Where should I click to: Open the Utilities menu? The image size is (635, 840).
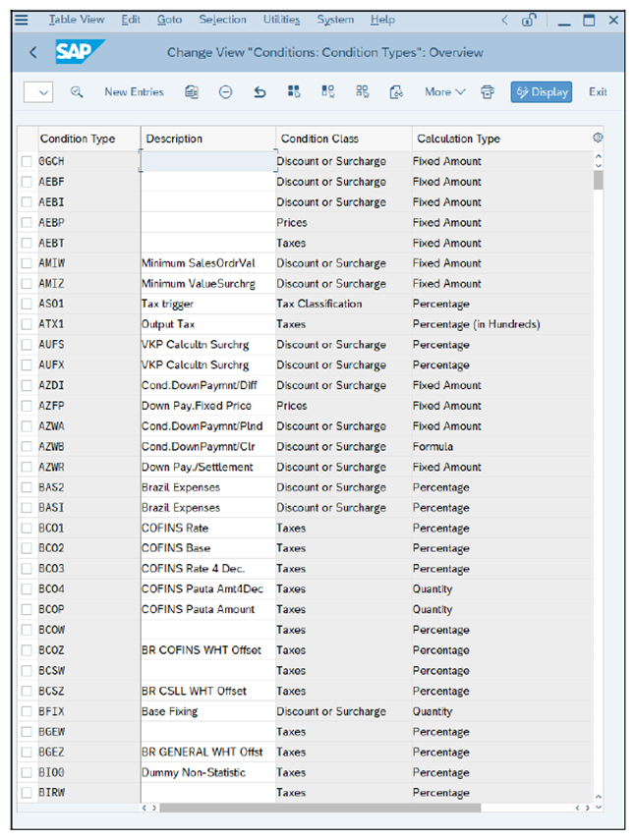[281, 20]
